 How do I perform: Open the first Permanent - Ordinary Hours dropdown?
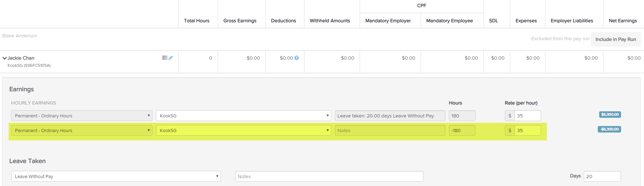coord(82,116)
